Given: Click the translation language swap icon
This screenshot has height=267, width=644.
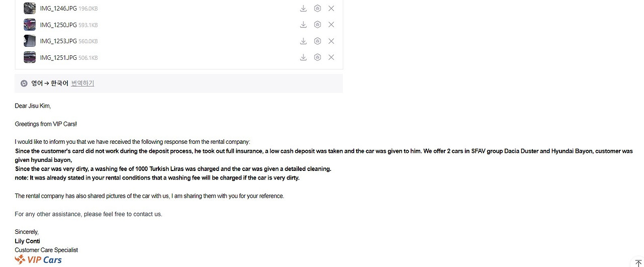Looking at the screenshot, I should click(x=24, y=83).
